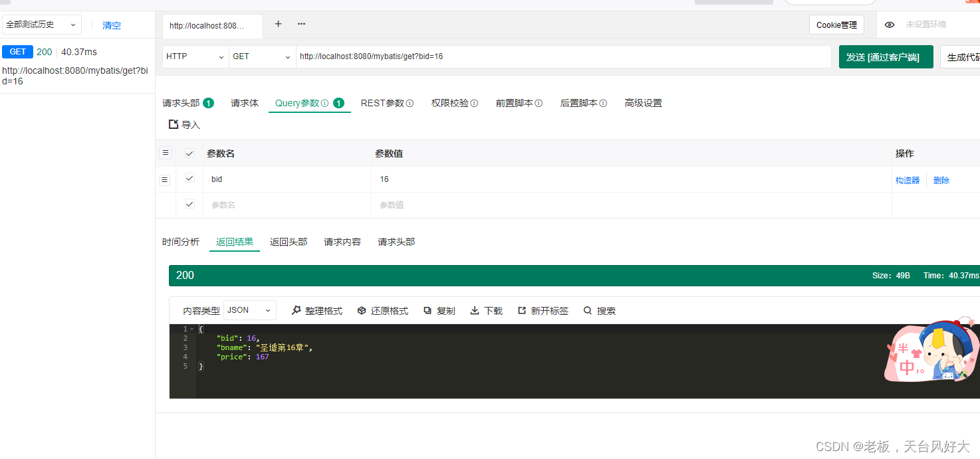Open the JSON content type dropdown

coord(249,310)
